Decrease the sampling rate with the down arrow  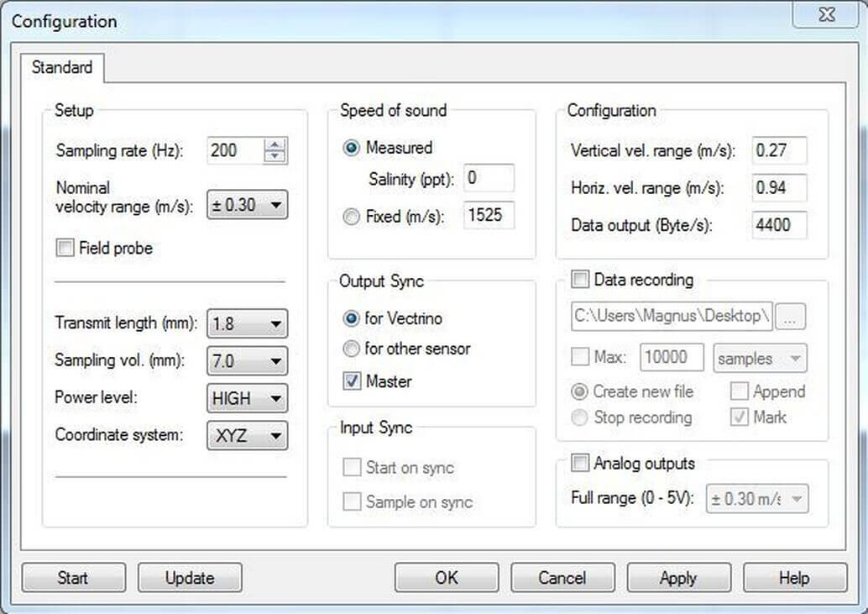coord(275,156)
